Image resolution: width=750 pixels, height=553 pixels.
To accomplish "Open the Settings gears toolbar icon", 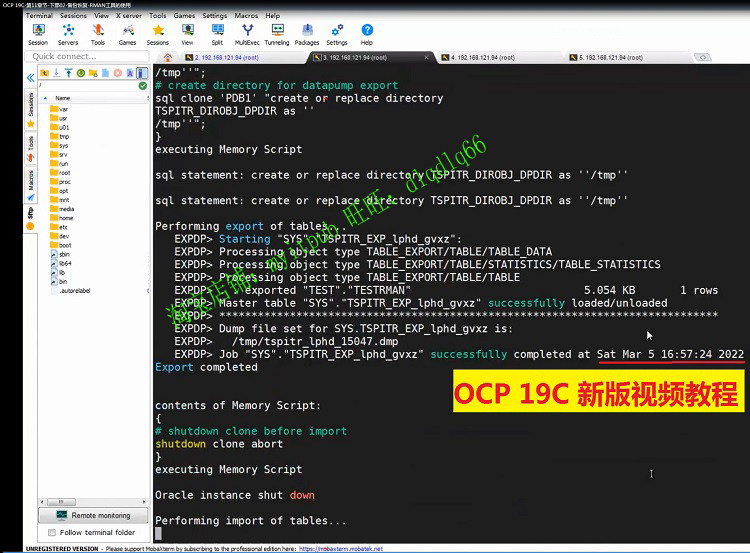I will (337, 31).
